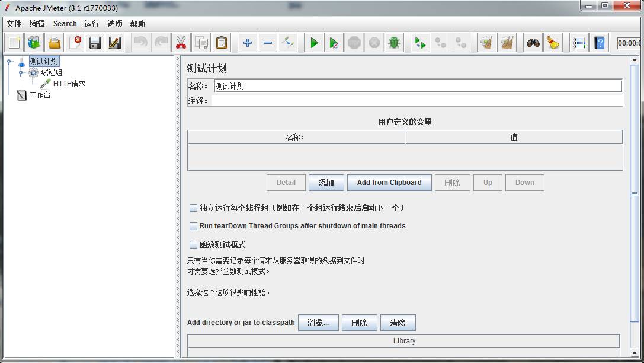Click the Down button
The width and height of the screenshot is (644, 363).
[x=525, y=183]
